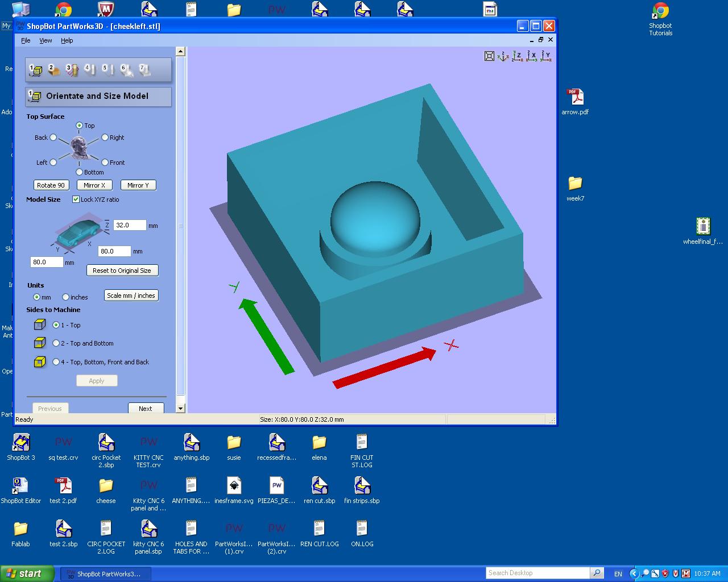
Task: Click panel scrollbar up arrow
Action: tap(181, 52)
